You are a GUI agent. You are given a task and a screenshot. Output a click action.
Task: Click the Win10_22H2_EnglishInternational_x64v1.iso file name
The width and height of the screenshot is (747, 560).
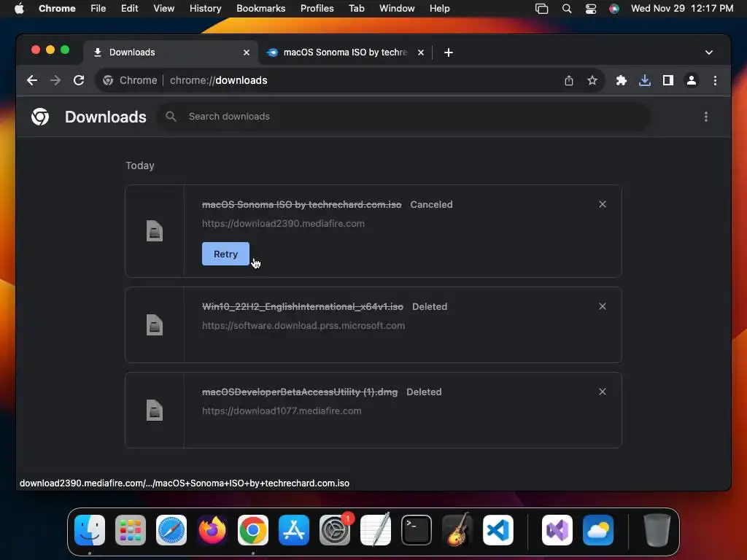point(303,307)
